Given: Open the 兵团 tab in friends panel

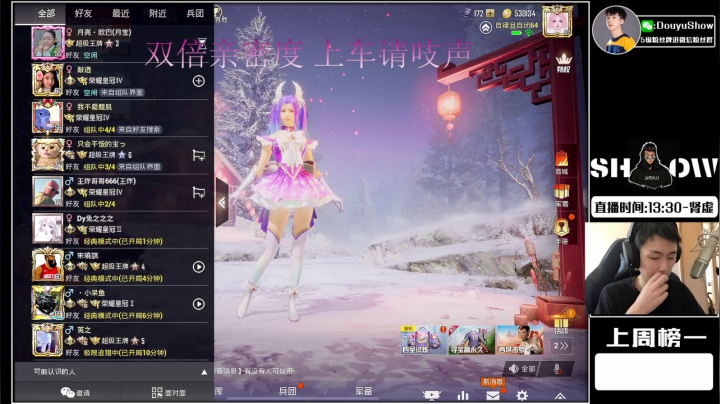Looking at the screenshot, I should [x=195, y=13].
